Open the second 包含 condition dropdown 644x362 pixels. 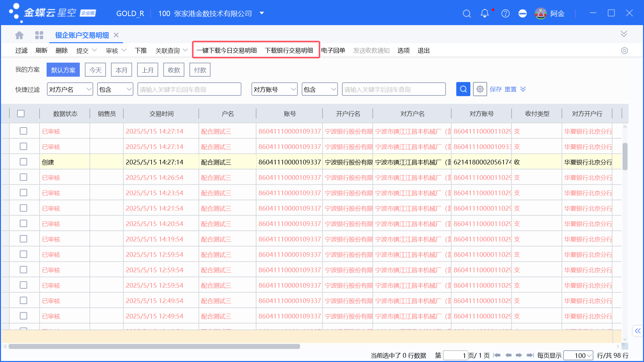[320, 89]
